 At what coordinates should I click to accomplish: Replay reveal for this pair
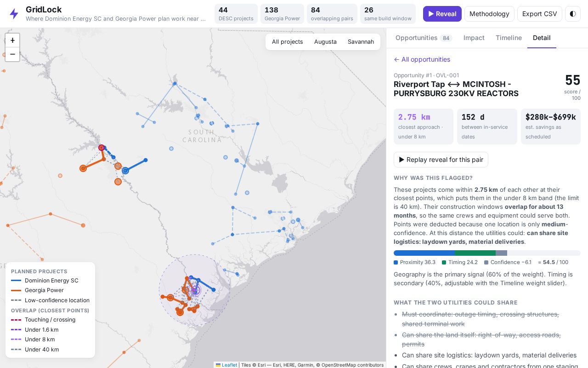pyautogui.click(x=441, y=160)
